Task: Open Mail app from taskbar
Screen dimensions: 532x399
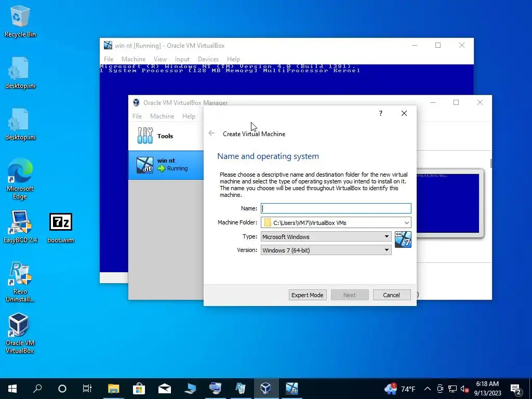Action: [164, 389]
